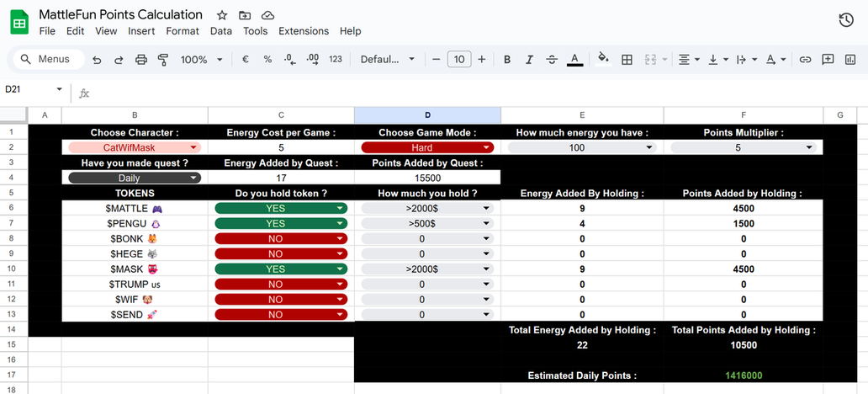Expand the Hard game mode dropdown
This screenshot has width=868, height=394.
(x=427, y=147)
